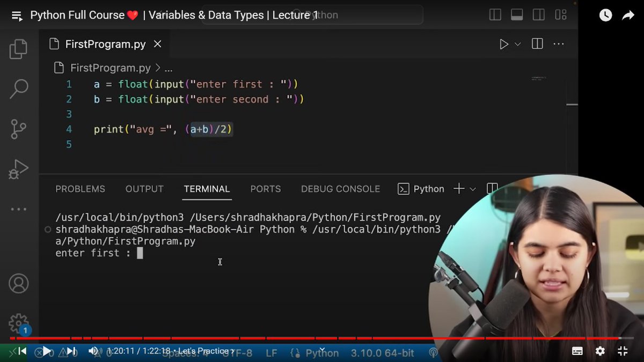Click the Accounts icon above the settings gear

(x=18, y=283)
